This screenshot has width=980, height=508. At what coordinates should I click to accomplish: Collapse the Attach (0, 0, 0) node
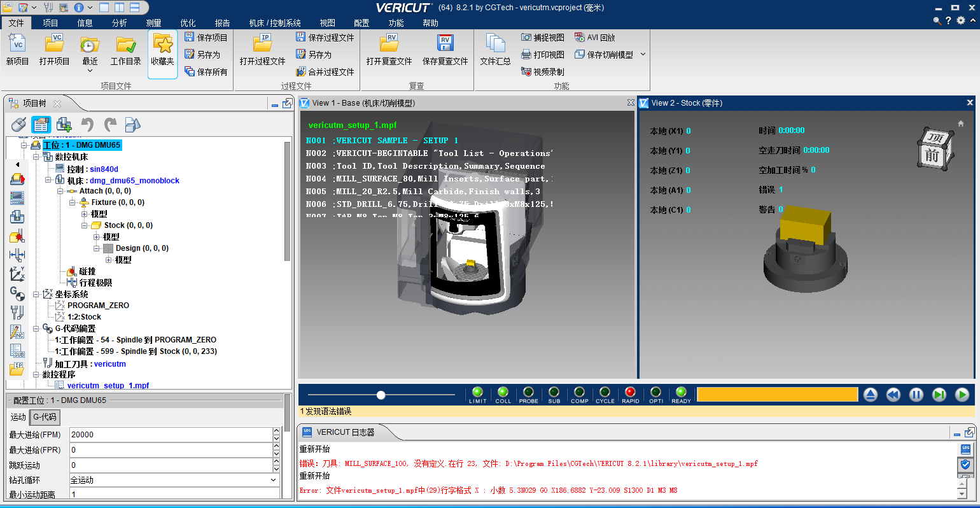tap(60, 191)
